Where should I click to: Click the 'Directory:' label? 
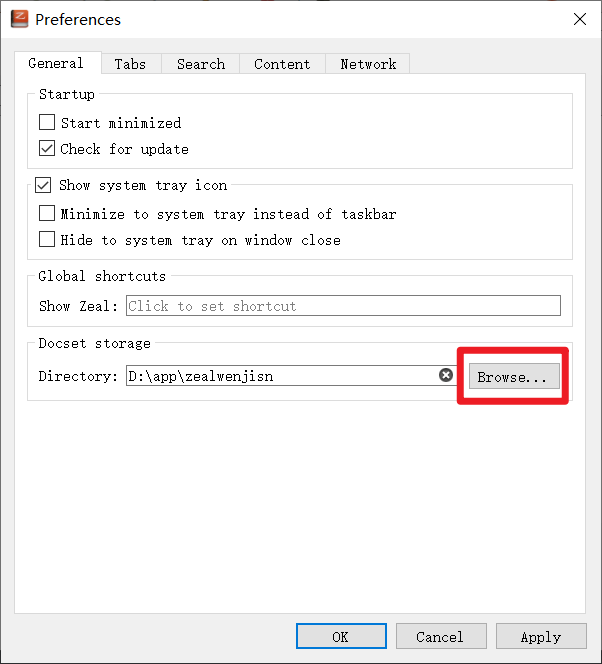(x=78, y=376)
